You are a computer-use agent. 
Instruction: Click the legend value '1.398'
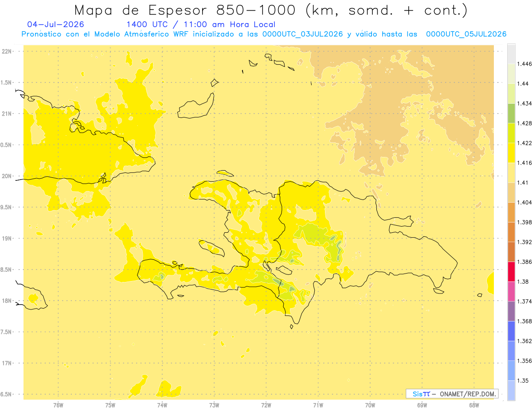[525, 222]
